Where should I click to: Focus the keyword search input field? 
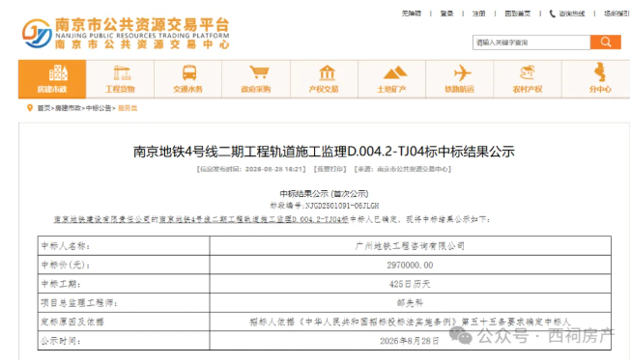point(531,42)
